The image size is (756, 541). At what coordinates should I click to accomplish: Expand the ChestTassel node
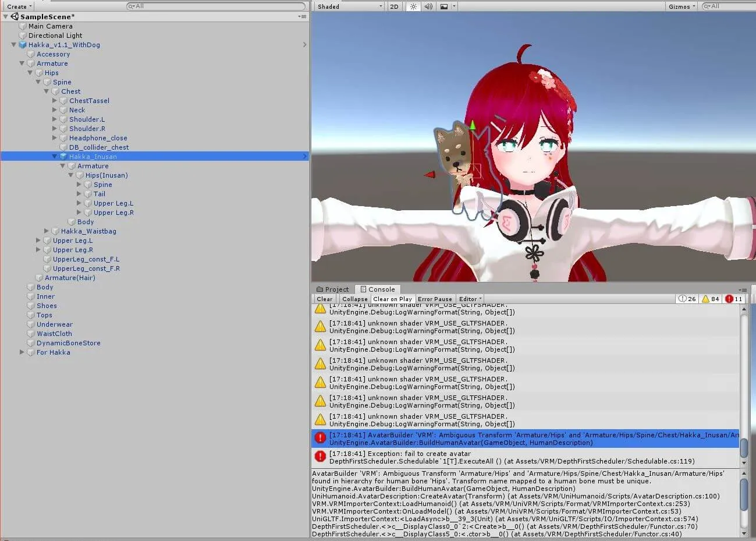[x=55, y=101]
